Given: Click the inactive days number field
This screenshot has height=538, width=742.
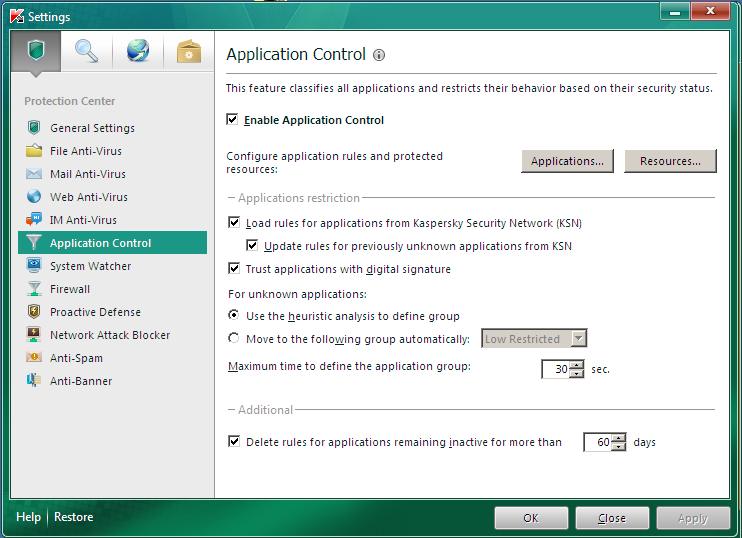Looking at the screenshot, I should (x=598, y=442).
